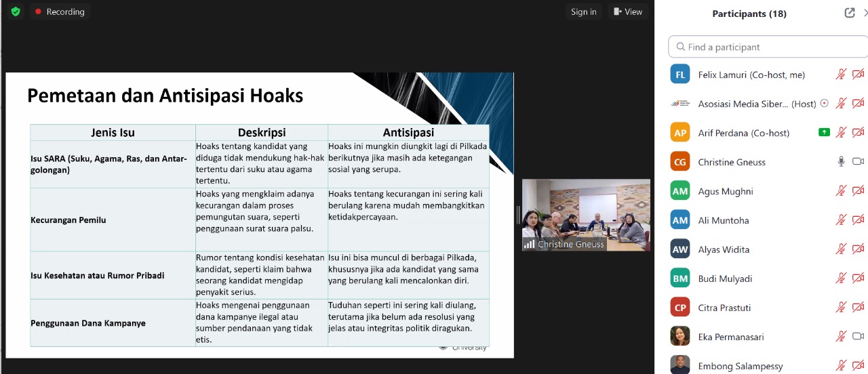Open the View layout menu

coord(628,12)
